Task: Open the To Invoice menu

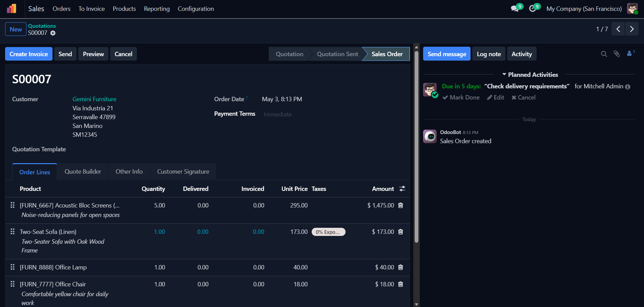Action: pos(91,9)
